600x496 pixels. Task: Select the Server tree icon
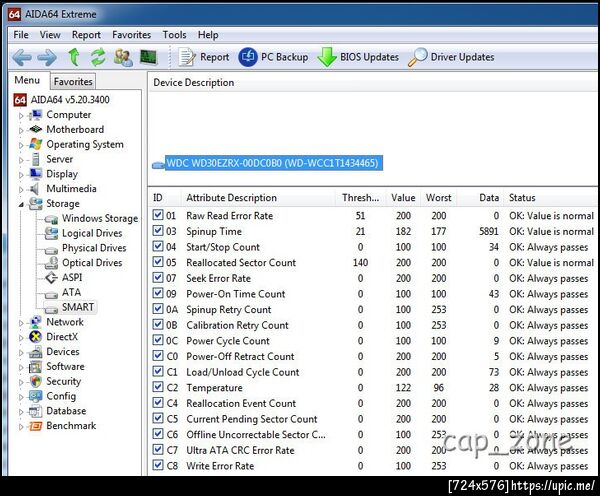(x=36, y=159)
